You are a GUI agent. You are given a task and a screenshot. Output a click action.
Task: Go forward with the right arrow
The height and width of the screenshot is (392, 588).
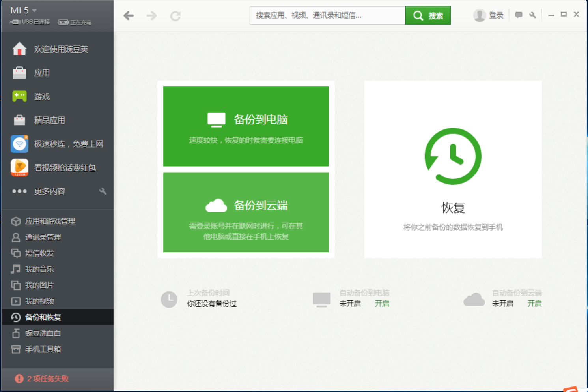pos(152,16)
